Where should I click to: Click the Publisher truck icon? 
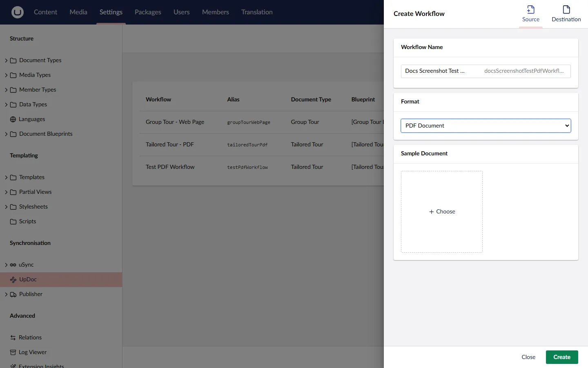pos(13,294)
